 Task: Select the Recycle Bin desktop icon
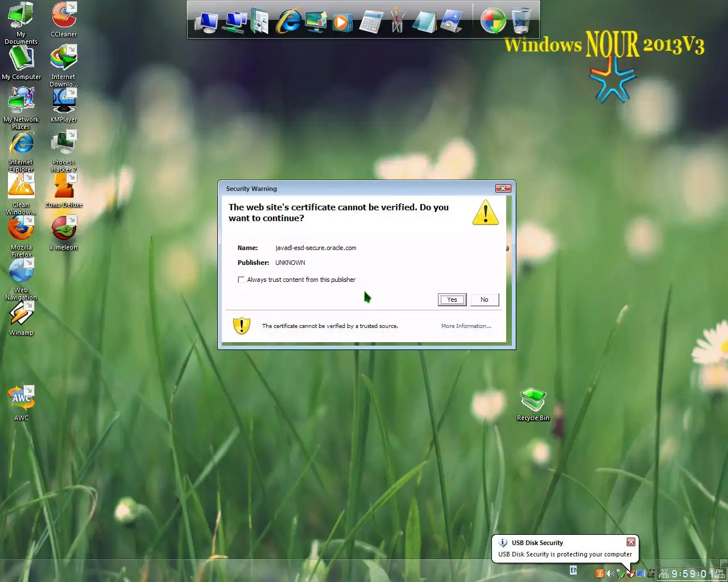pyautogui.click(x=533, y=404)
